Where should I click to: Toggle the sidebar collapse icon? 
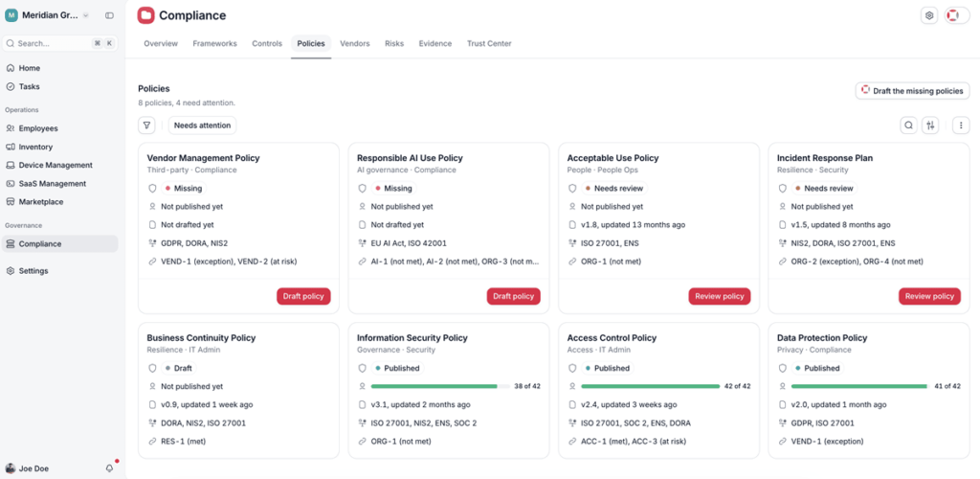pyautogui.click(x=109, y=15)
